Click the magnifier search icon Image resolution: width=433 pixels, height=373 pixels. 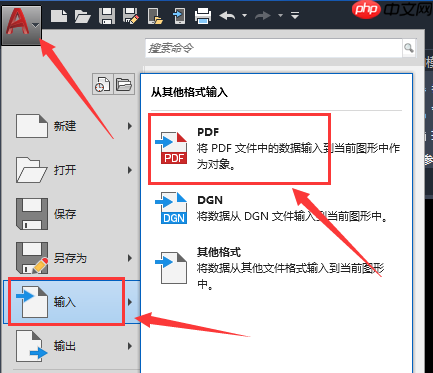pos(409,48)
